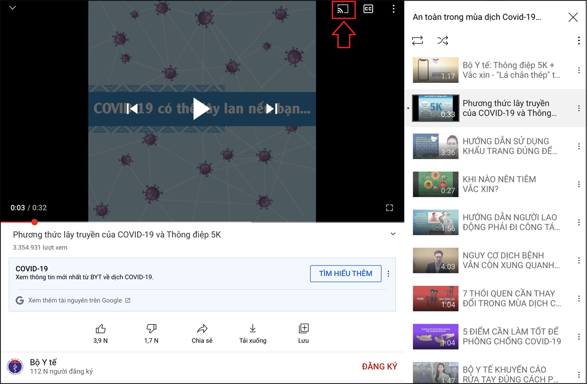Open options for NGƯỜI LAO ĐỘNG video

coord(579,222)
